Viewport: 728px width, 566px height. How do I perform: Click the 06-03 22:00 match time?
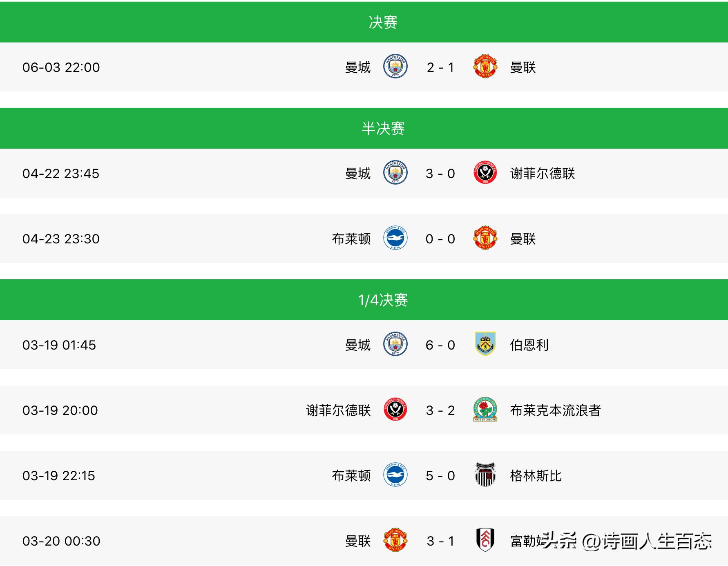point(60,68)
